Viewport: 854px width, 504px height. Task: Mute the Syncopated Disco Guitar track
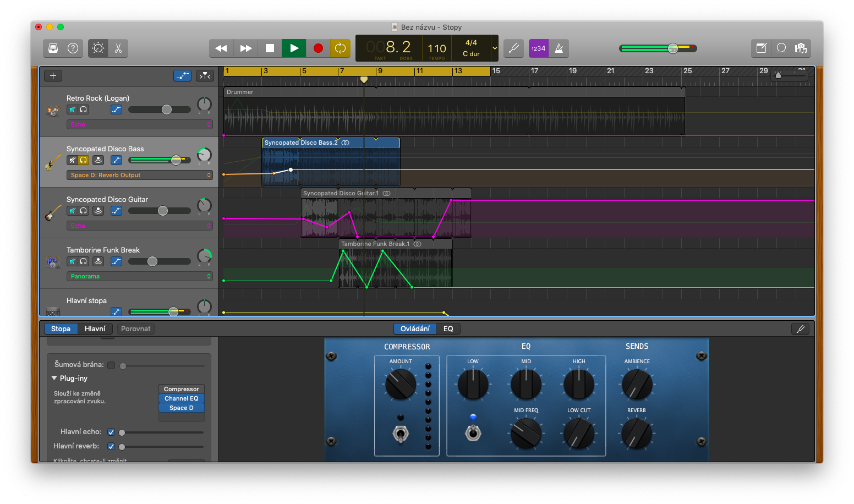point(72,211)
